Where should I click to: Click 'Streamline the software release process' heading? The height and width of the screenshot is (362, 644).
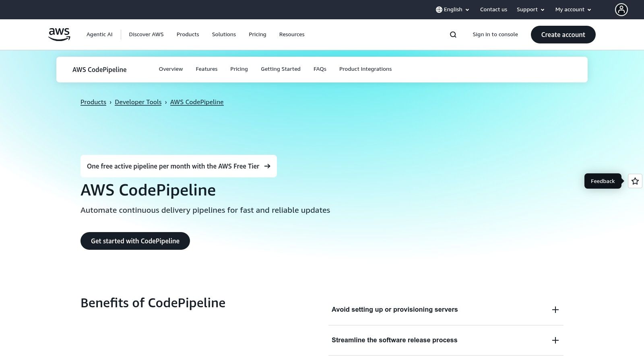coord(394,340)
